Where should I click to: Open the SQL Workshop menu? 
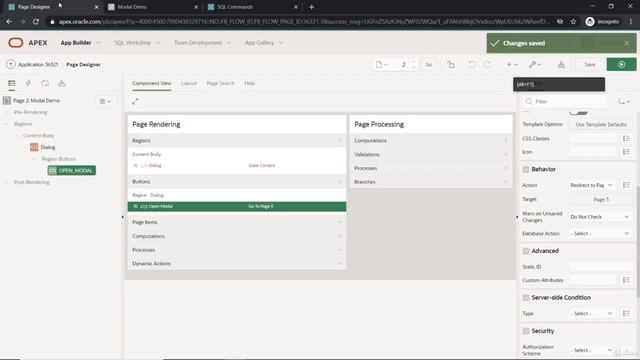point(137,42)
